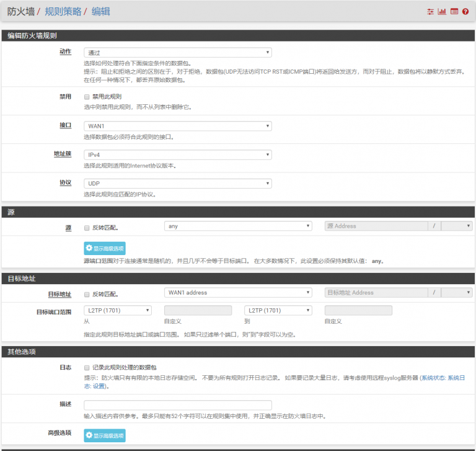Screen dimensions: 476x451
Task: Tick the 记录此规则处理的数据包 log checkbox
Action: pos(87,367)
